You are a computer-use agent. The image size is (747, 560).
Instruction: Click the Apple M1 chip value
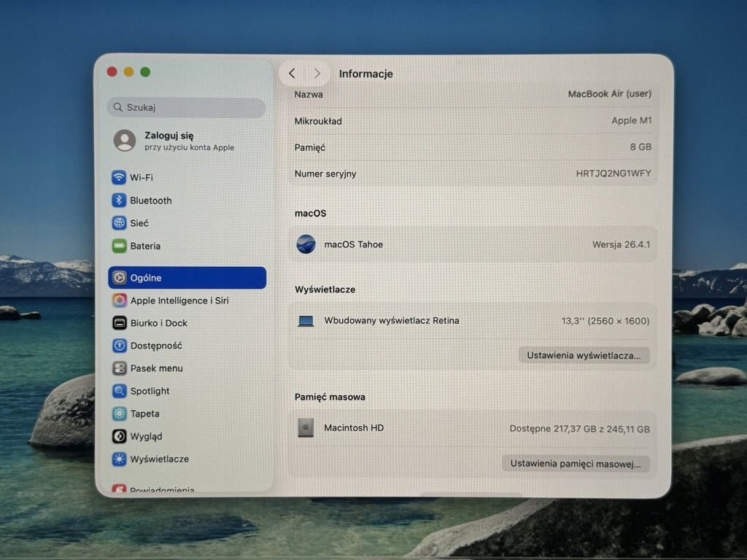(x=631, y=120)
